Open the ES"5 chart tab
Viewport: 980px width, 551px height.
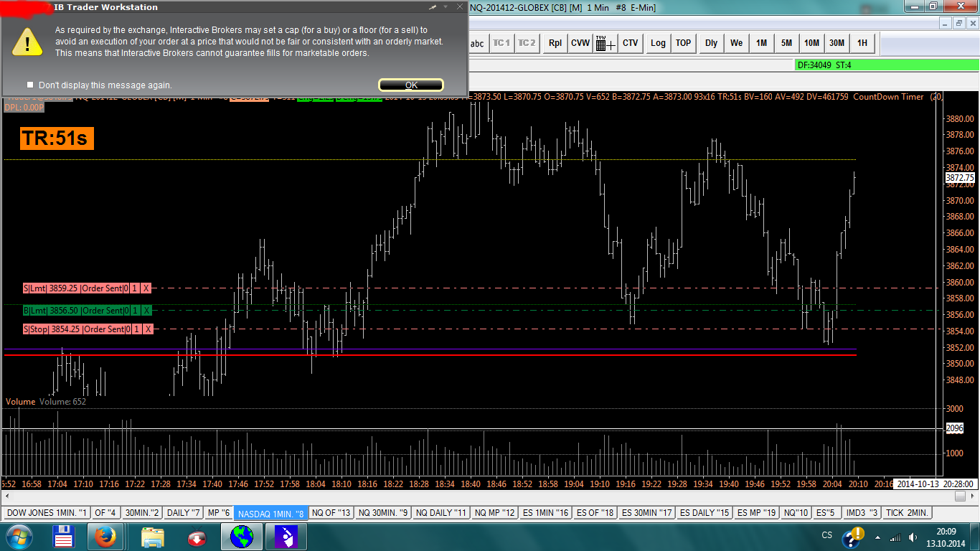coord(826,513)
